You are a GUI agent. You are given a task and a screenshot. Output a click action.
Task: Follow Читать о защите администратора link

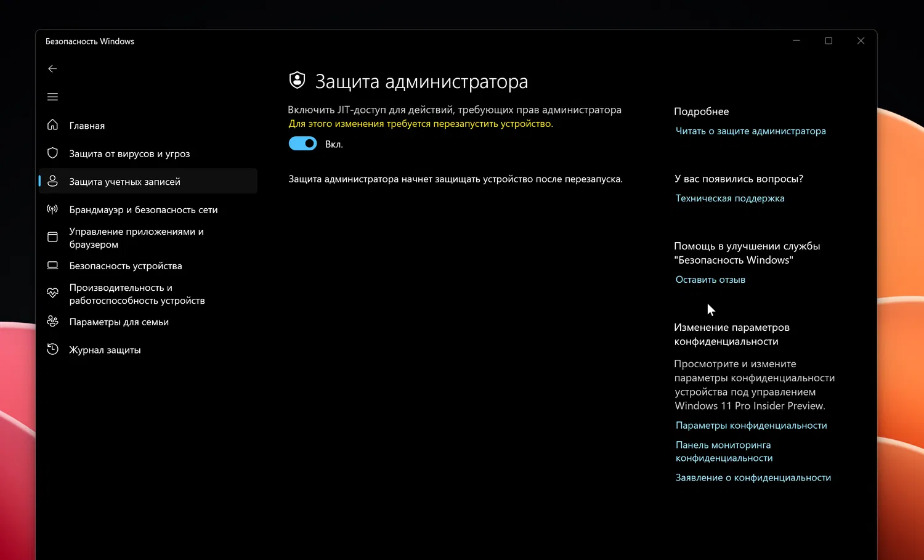pyautogui.click(x=750, y=131)
